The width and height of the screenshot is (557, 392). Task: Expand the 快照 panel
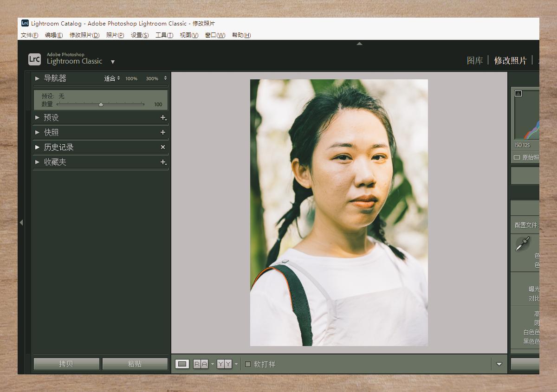tap(37, 133)
